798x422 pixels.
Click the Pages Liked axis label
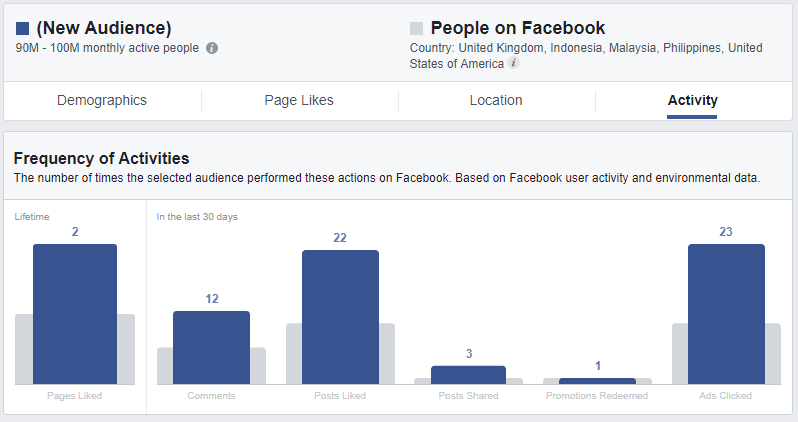[x=75, y=396]
